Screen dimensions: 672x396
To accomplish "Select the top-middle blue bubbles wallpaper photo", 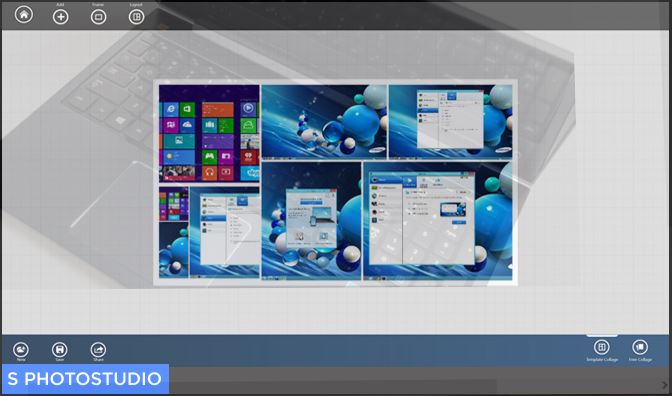I will 324,122.
